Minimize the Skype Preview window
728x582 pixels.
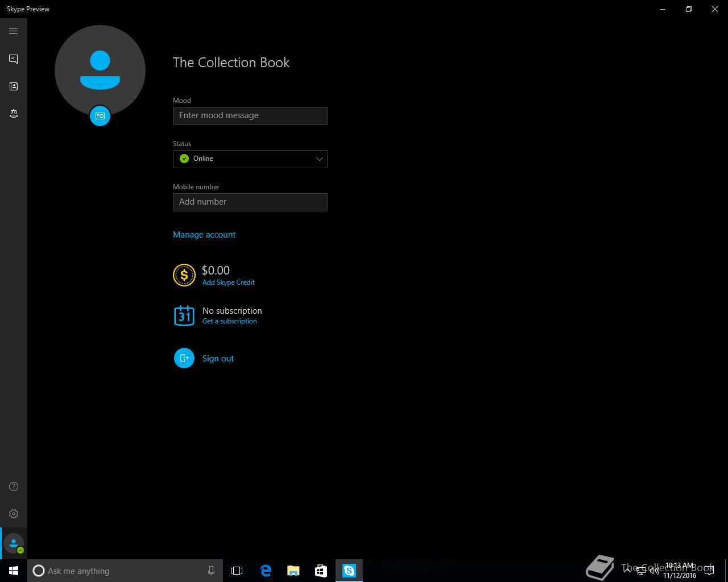663,9
